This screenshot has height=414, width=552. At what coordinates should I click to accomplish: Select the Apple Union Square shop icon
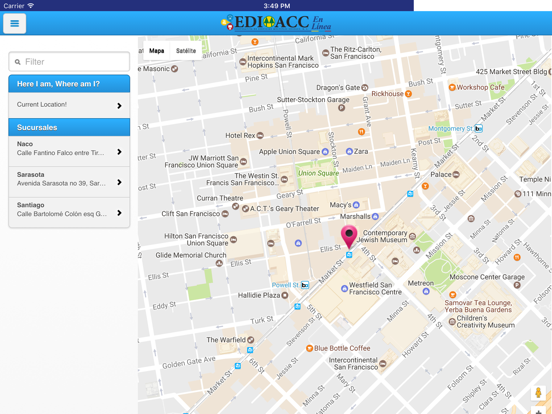[325, 152]
